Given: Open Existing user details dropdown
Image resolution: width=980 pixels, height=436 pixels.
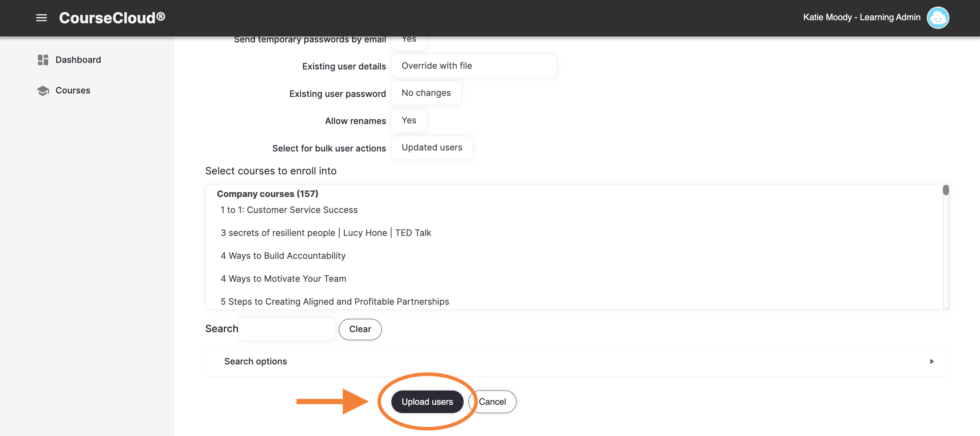Looking at the screenshot, I should 474,66.
